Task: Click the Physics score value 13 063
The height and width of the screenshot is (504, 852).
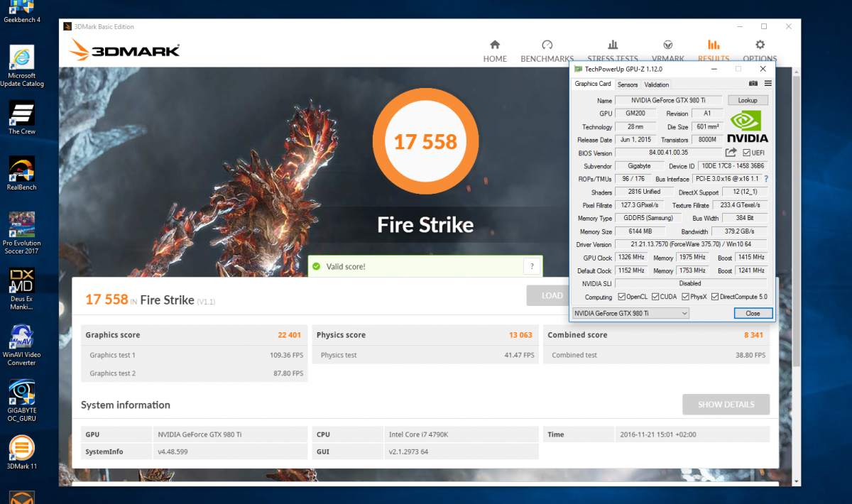Action: click(x=521, y=335)
